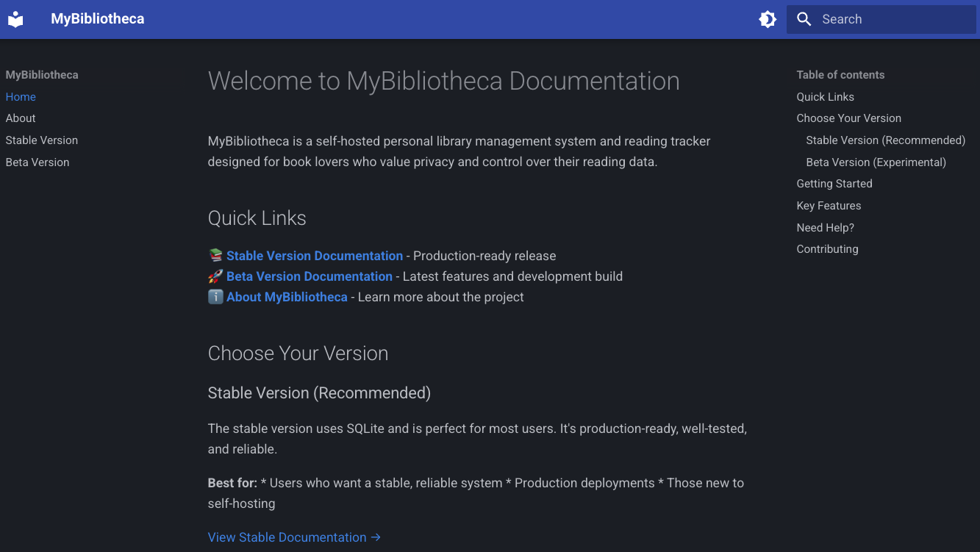The height and width of the screenshot is (552, 980).
Task: Jump to the Contributing section
Action: pyautogui.click(x=827, y=248)
